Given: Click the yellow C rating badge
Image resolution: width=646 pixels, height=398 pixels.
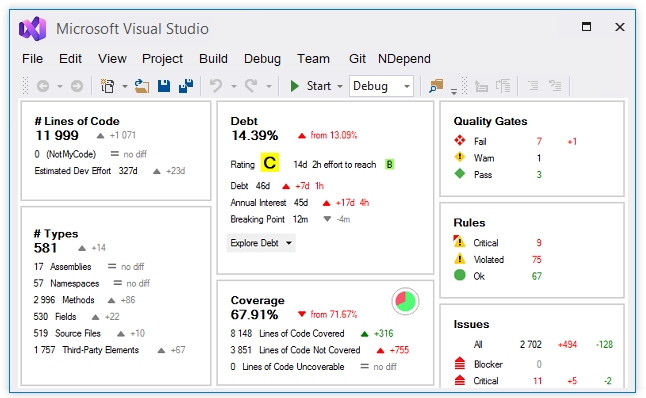Looking at the screenshot, I should coord(270,163).
